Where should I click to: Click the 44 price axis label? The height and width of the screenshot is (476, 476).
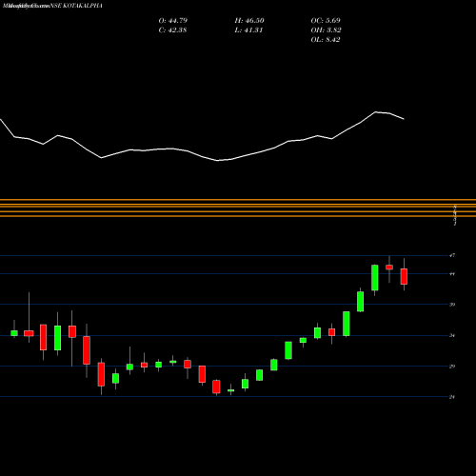[x=452, y=274]
